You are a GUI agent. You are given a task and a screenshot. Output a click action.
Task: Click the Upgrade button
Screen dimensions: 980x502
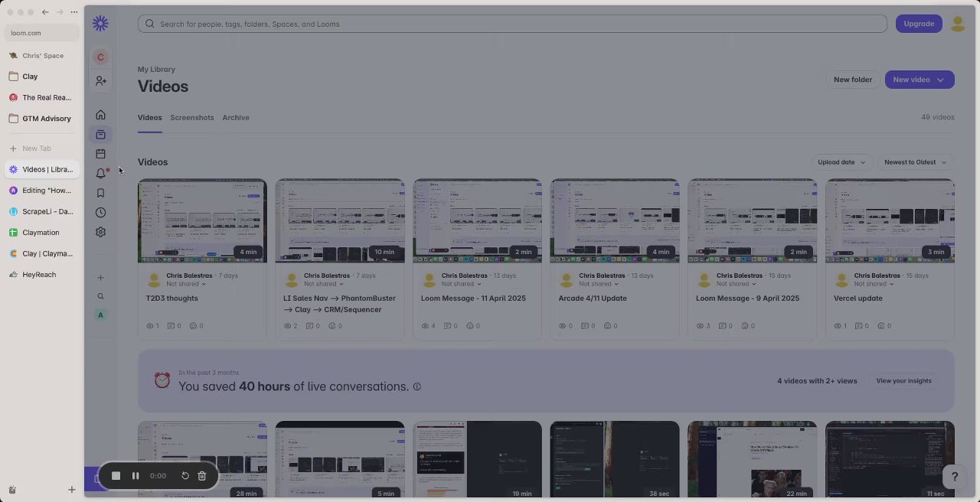pos(919,24)
